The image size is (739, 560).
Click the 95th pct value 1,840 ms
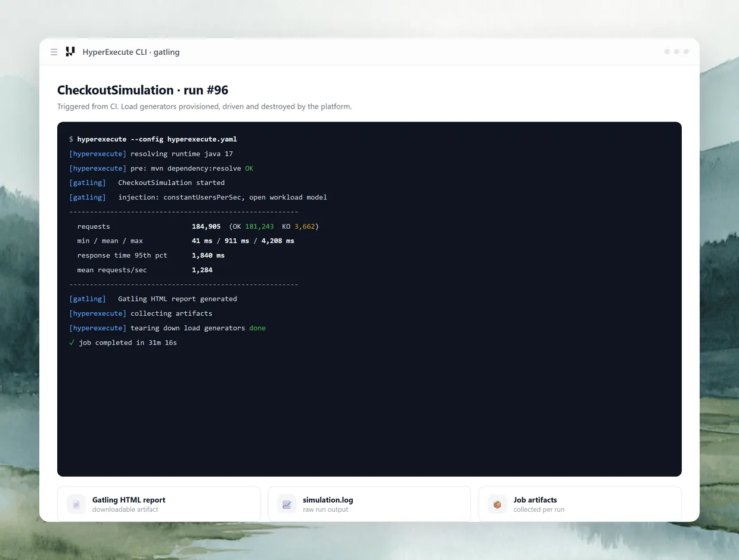pyautogui.click(x=208, y=255)
